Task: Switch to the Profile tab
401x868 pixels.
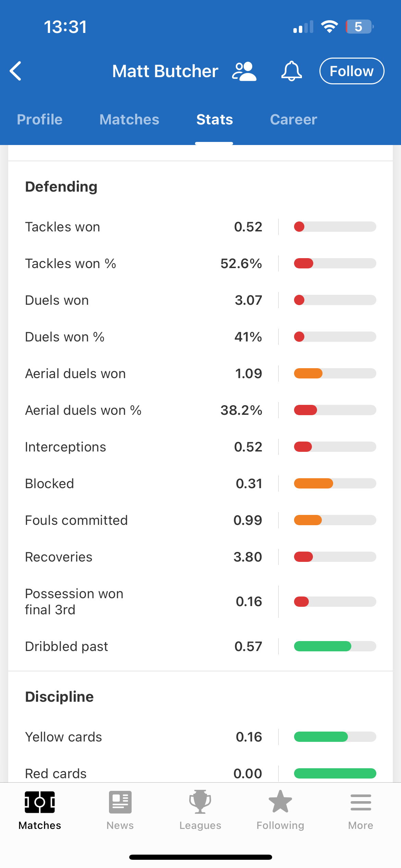Action: (40, 120)
